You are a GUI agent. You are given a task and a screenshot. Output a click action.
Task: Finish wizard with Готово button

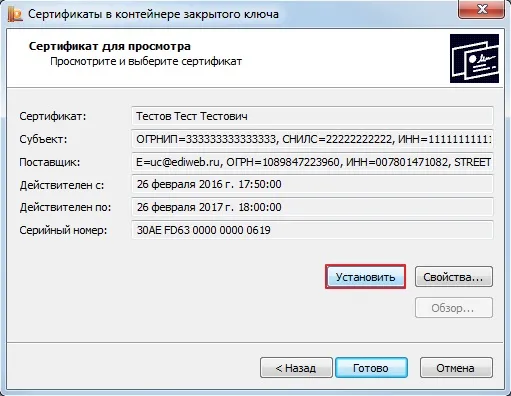(371, 368)
